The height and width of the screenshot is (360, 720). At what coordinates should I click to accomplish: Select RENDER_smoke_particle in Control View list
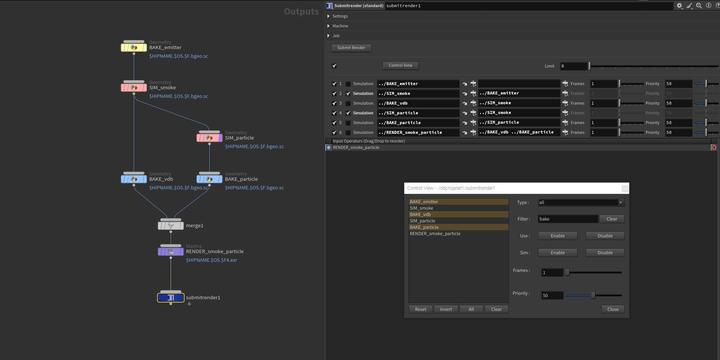click(x=458, y=234)
